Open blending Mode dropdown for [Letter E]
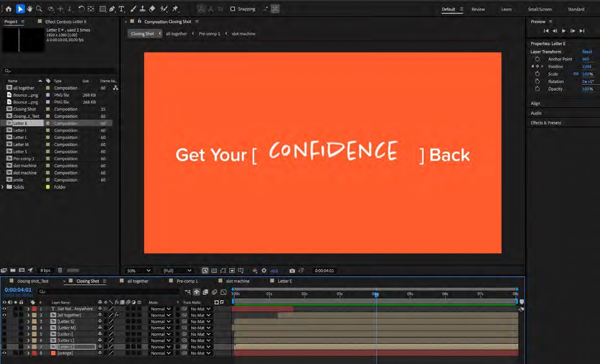600x364 pixels. (160, 347)
